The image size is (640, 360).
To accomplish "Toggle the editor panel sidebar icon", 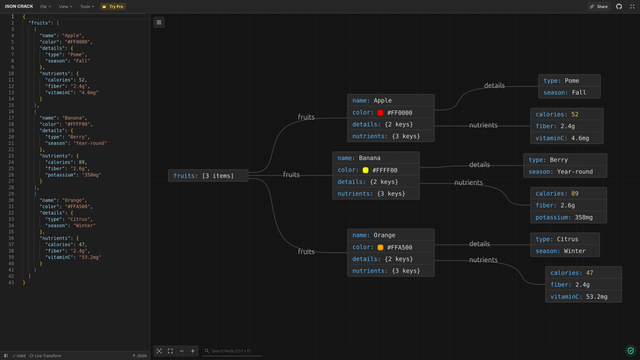I will [6, 356].
